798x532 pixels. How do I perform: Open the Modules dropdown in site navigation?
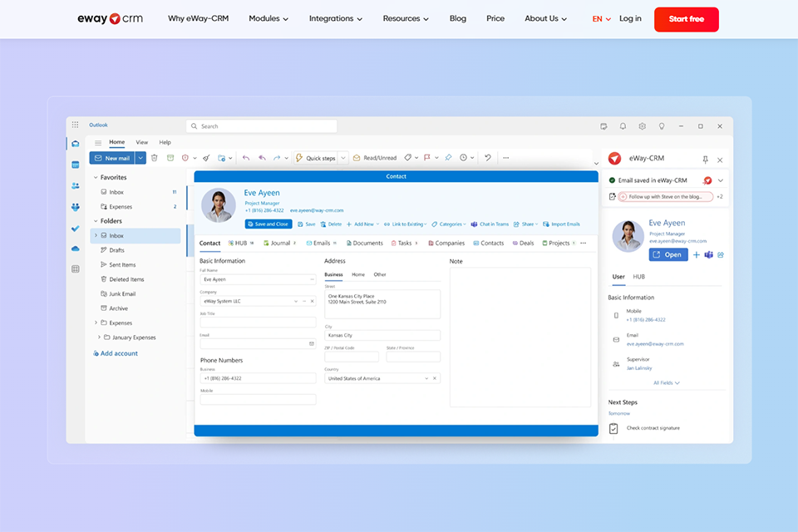268,18
